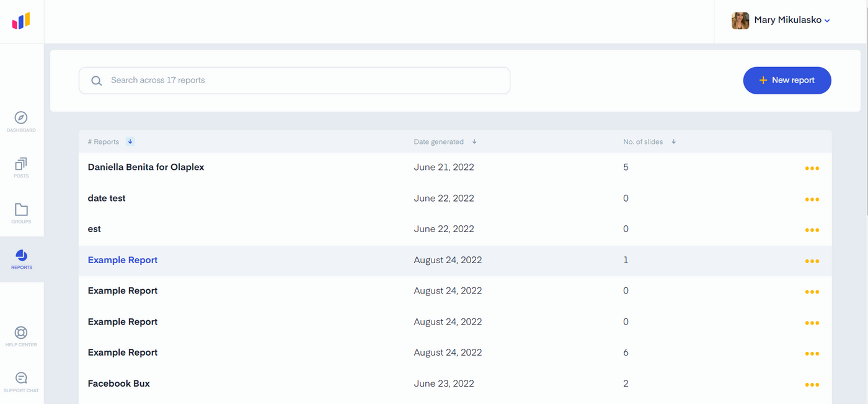
Task: Sort by No. of slides arrow
Action: click(674, 141)
